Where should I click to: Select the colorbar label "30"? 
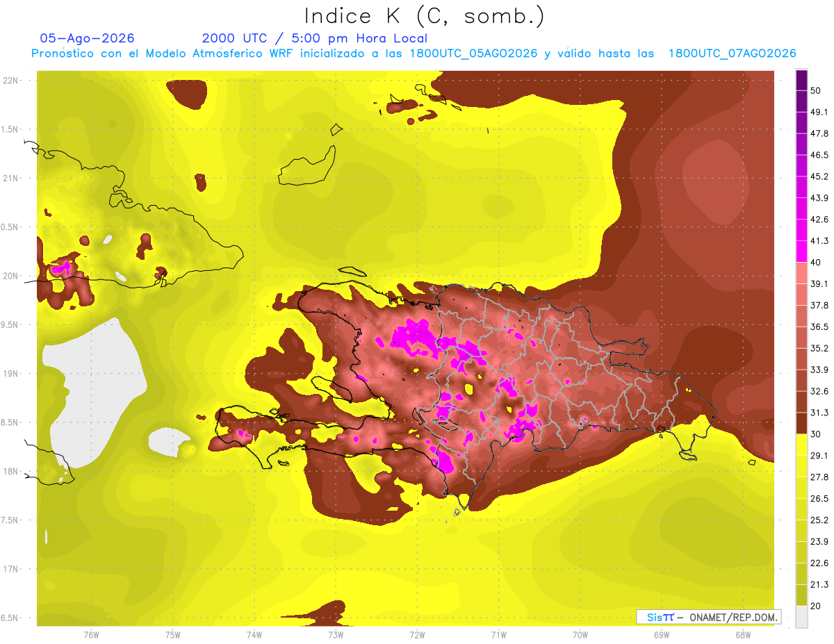[816, 434]
